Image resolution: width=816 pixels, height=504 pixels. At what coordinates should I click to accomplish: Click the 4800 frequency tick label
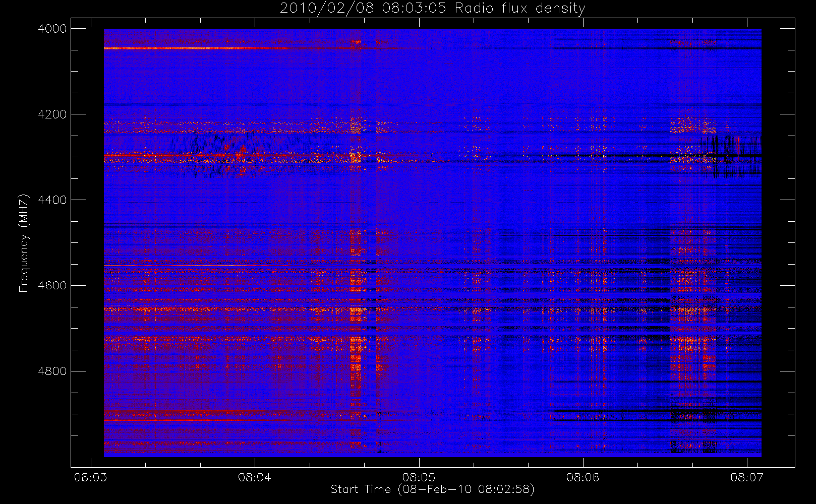tap(52, 371)
